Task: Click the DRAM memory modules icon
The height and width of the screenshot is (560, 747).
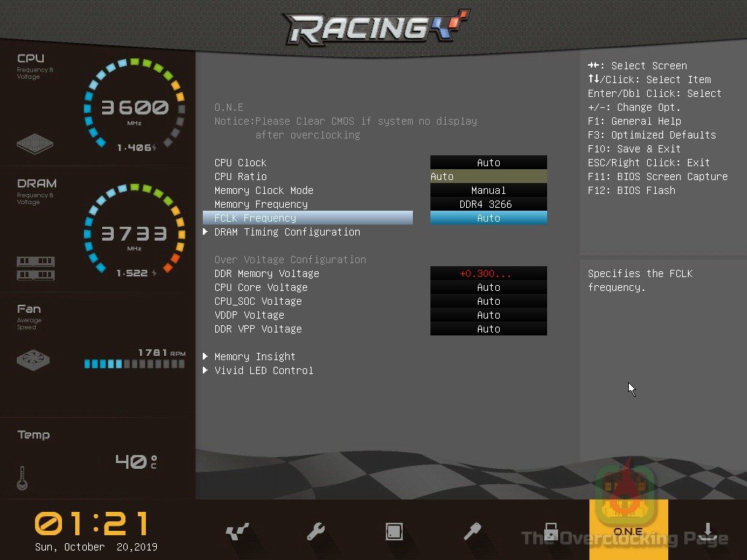Action: click(x=35, y=268)
